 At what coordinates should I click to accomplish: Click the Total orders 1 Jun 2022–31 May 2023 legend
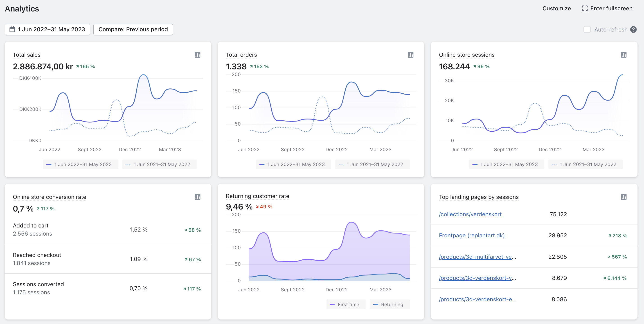tap(293, 164)
